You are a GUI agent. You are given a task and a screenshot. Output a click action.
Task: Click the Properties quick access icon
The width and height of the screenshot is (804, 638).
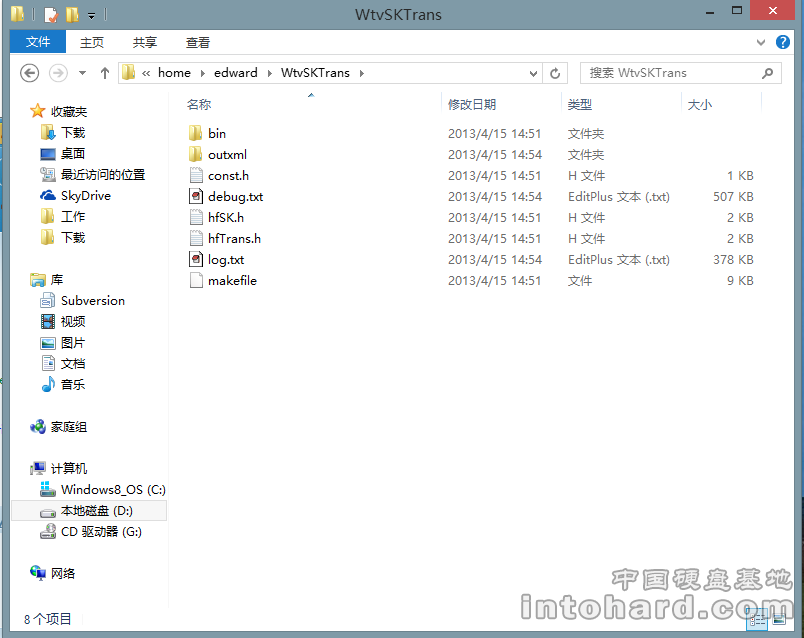(51, 14)
